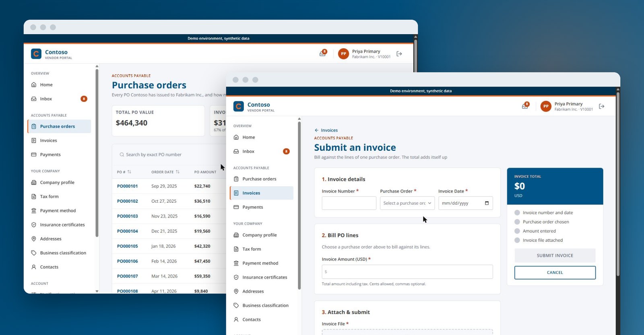Click the Cancel button

tap(555, 273)
